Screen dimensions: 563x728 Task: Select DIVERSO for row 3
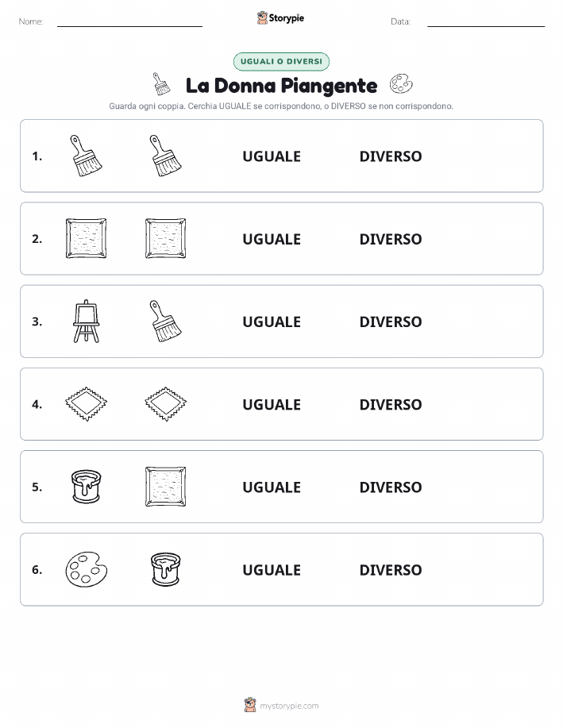pyautogui.click(x=391, y=322)
